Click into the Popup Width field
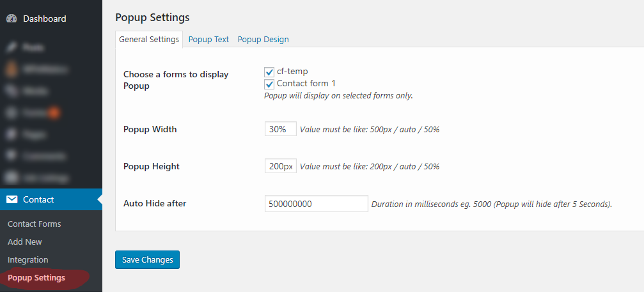Viewport: 644px width, 292px height. 280,129
